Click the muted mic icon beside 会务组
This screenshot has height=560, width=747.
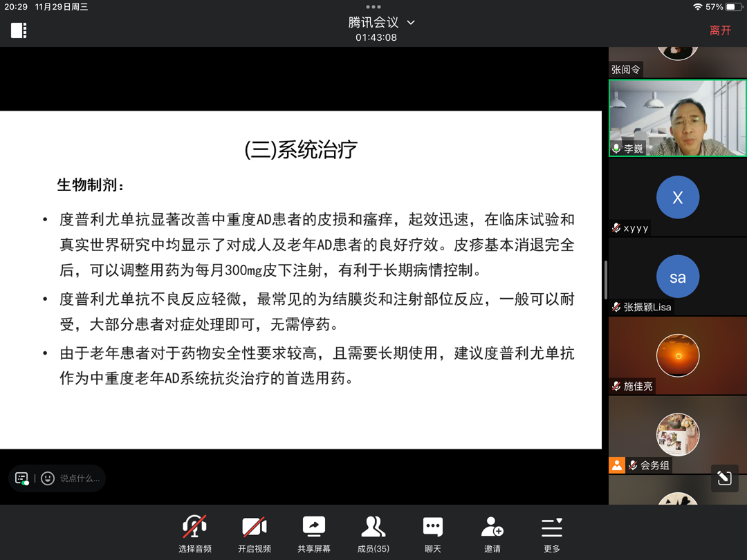tap(633, 465)
